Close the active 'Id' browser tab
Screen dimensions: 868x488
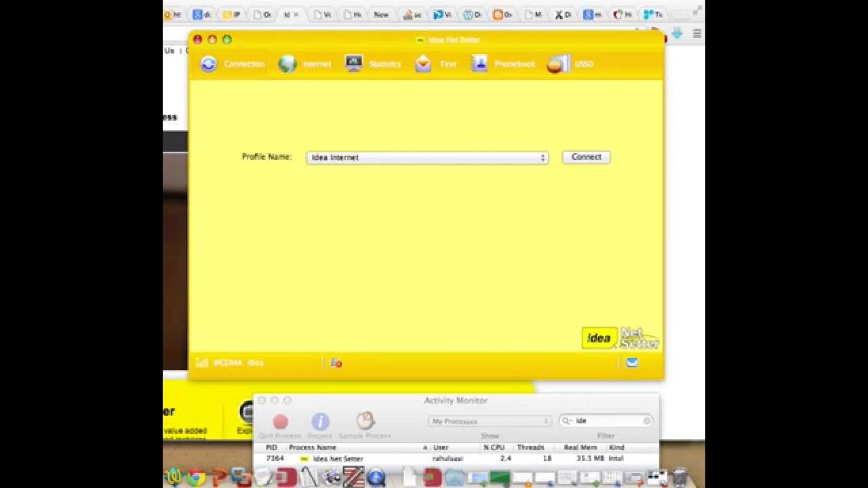(296, 14)
